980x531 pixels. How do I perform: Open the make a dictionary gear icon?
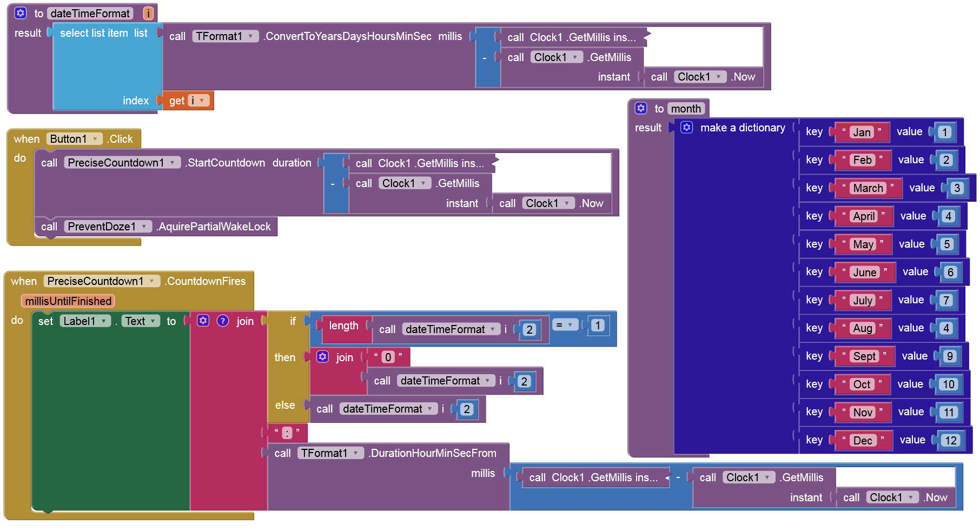(x=686, y=128)
